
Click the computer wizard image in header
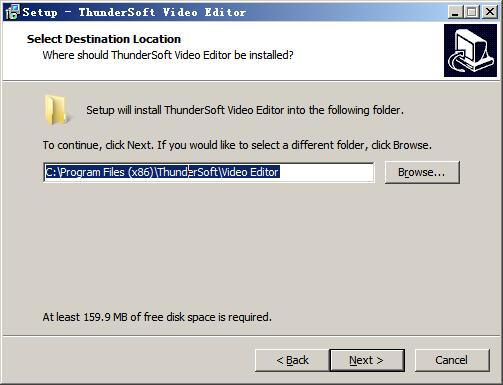pos(470,50)
